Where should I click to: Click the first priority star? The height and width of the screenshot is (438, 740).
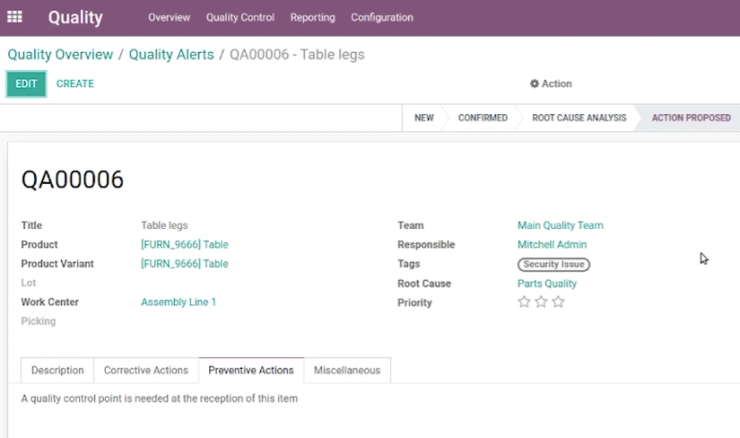[x=524, y=302]
